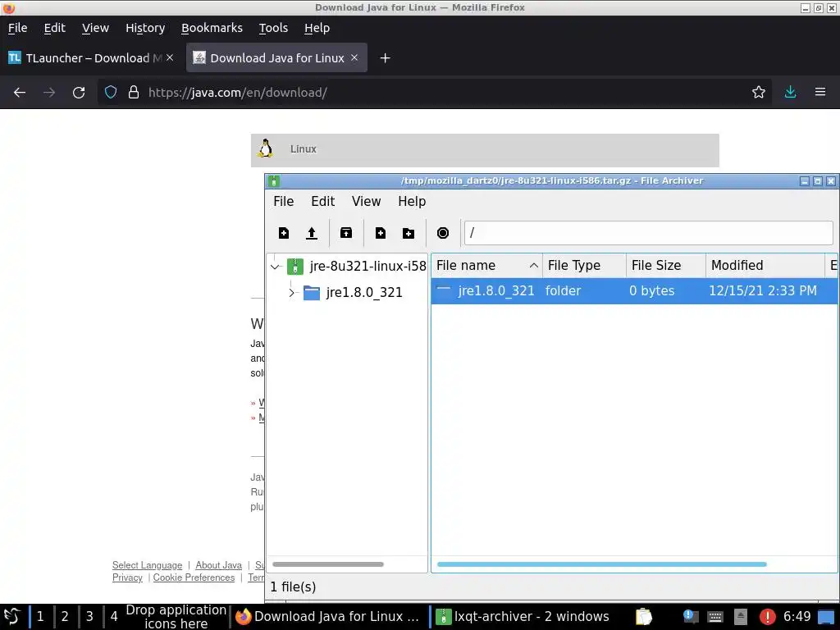This screenshot has height=630, width=840.
Task: Click the tracking protection shield icon
Action: click(111, 92)
